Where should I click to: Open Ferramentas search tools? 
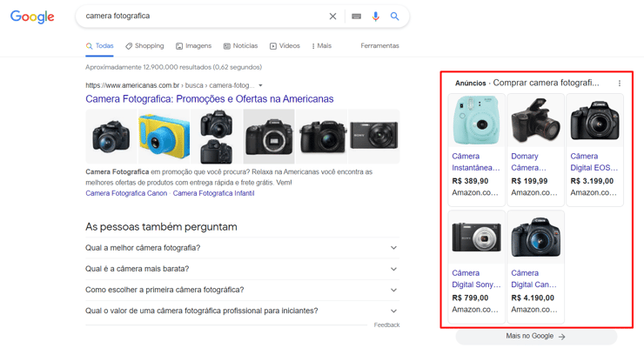(x=379, y=46)
